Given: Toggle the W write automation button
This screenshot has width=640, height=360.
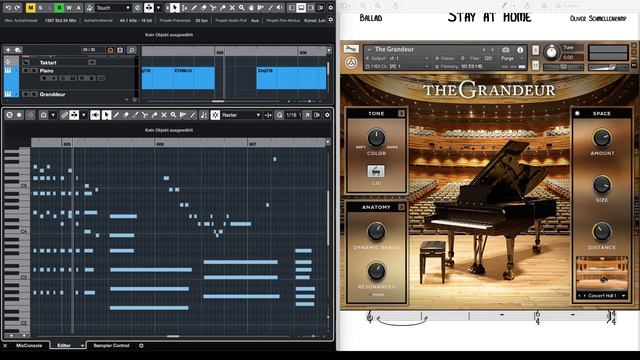Looking at the screenshot, I should click(x=69, y=8).
